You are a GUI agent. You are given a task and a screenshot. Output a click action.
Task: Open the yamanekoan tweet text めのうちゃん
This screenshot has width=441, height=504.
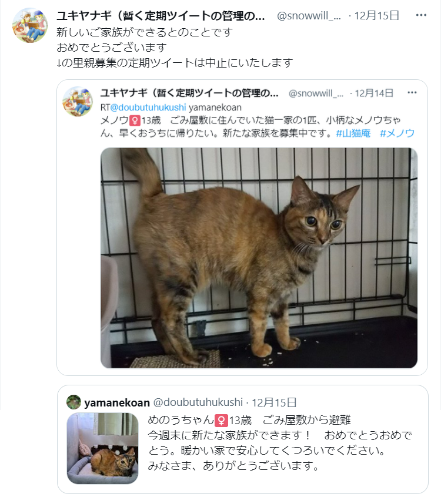(x=280, y=442)
